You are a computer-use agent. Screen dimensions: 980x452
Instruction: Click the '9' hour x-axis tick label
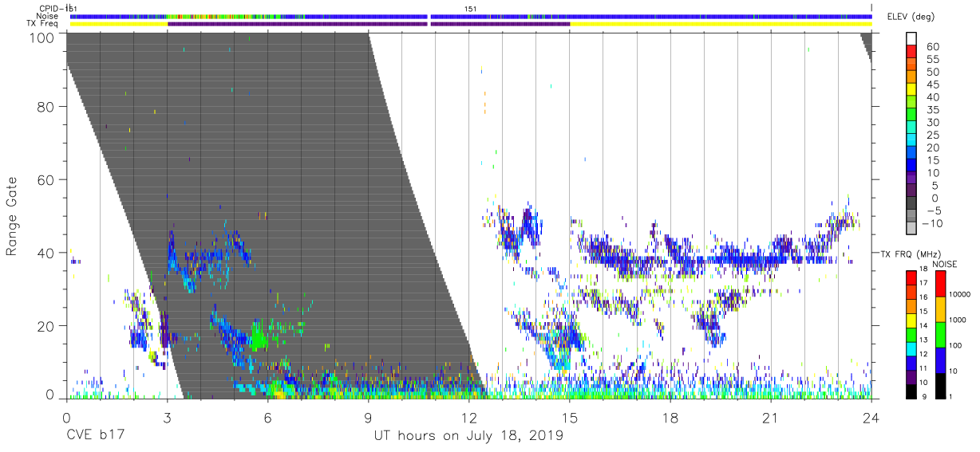point(368,419)
